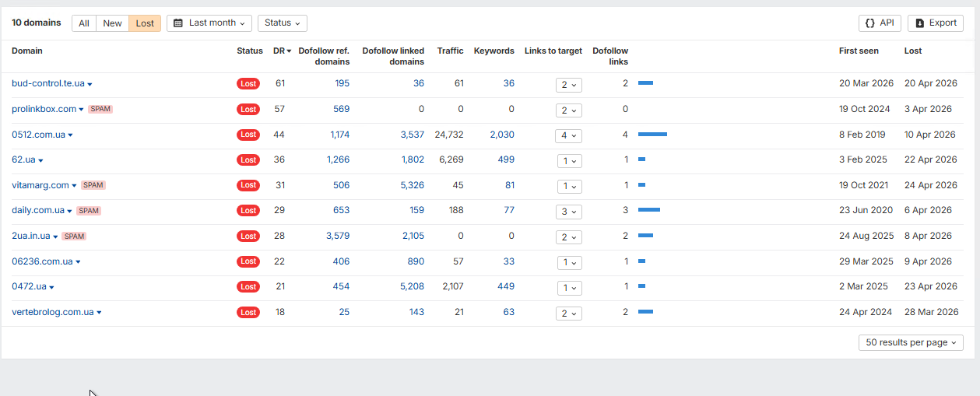Click SPAM badge next to daily.com.ua

[x=89, y=211]
